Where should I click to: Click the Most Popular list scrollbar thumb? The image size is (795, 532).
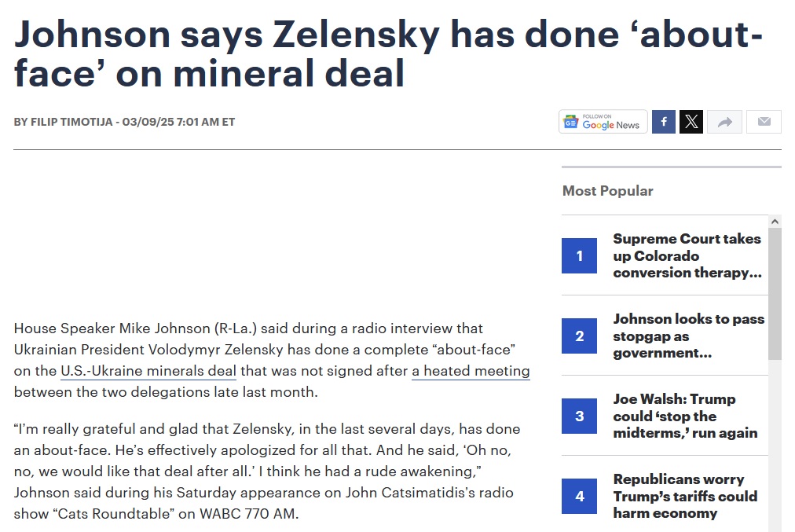pyautogui.click(x=775, y=291)
